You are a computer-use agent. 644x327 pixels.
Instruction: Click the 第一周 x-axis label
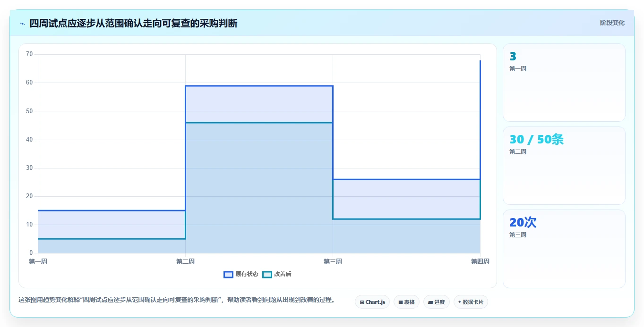38,261
